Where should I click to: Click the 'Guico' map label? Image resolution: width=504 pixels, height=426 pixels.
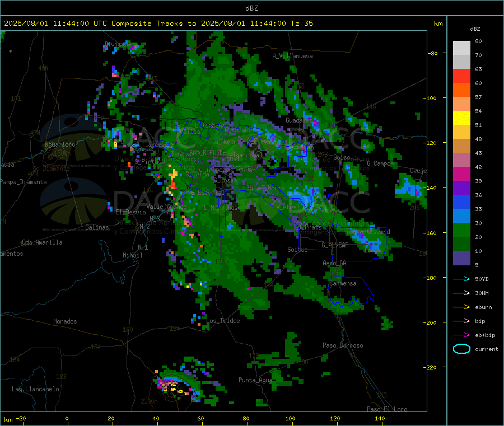(342, 157)
